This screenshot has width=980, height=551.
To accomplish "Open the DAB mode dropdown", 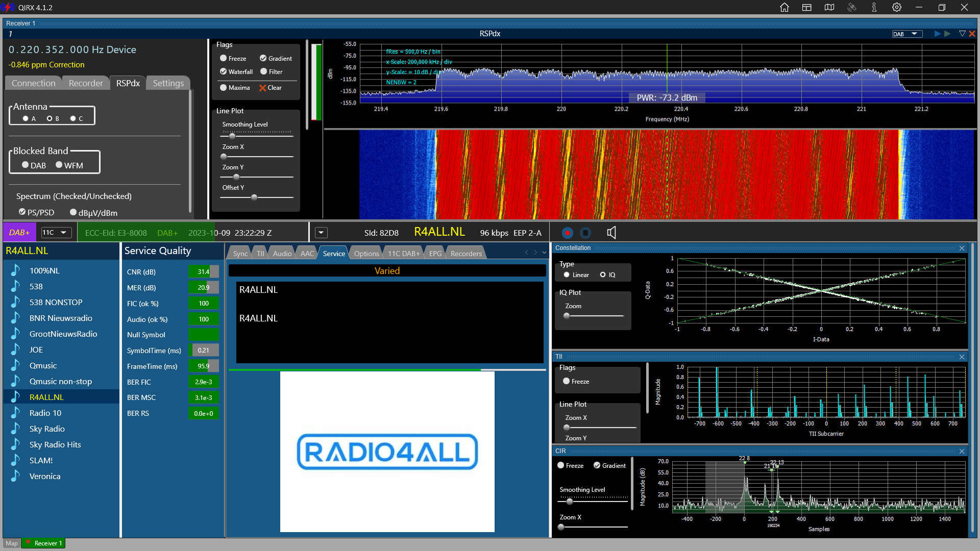I will (x=908, y=34).
